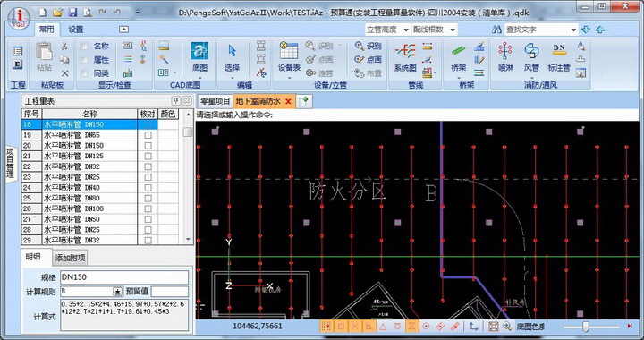Toggle the grid snap icon in status bar
644x340 pixels.
[x=326, y=327]
